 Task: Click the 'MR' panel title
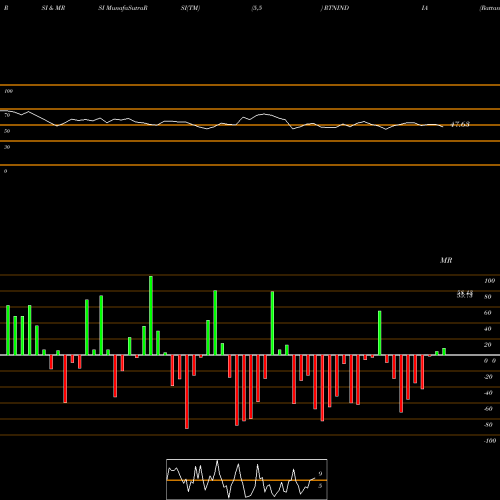pos(446,260)
